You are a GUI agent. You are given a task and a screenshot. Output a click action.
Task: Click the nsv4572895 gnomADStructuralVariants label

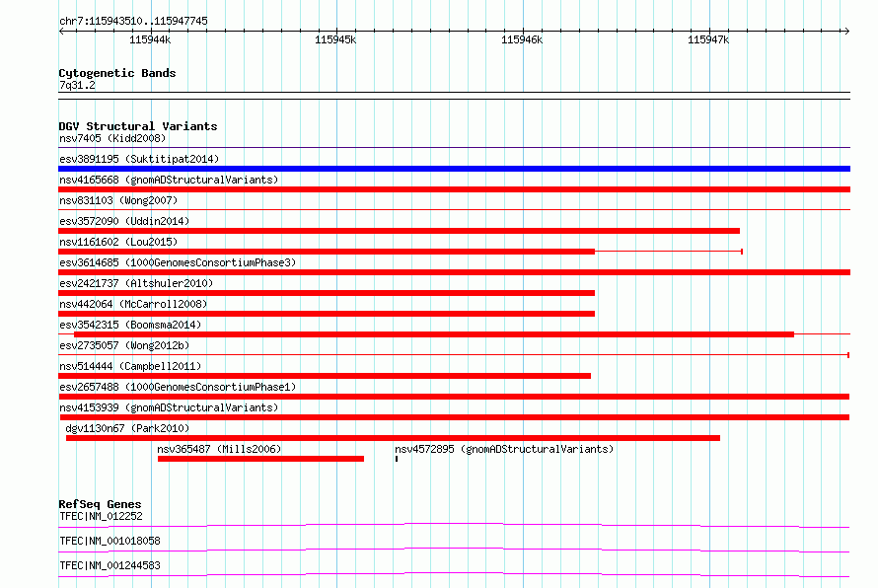pyautogui.click(x=504, y=449)
